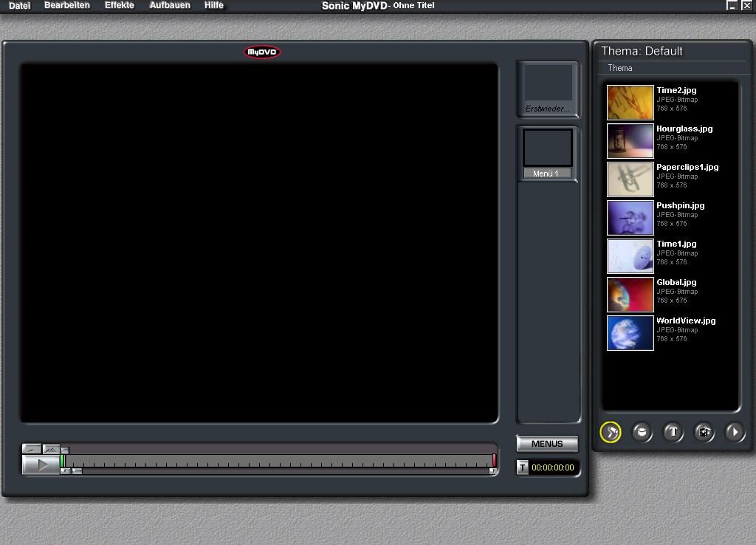Image resolution: width=756 pixels, height=545 pixels.
Task: Choose the Time1.jpg theme thumbnail
Action: click(x=630, y=256)
